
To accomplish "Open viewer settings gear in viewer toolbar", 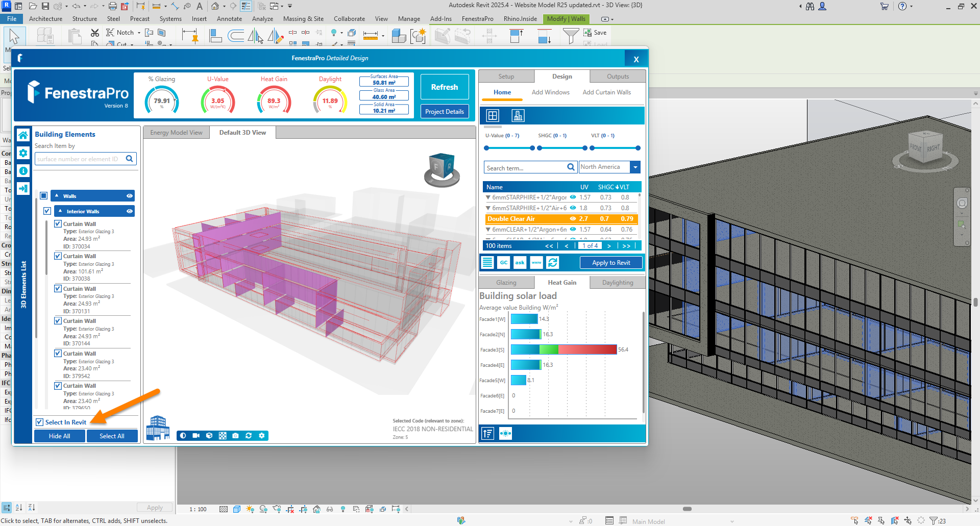I will pos(262,436).
